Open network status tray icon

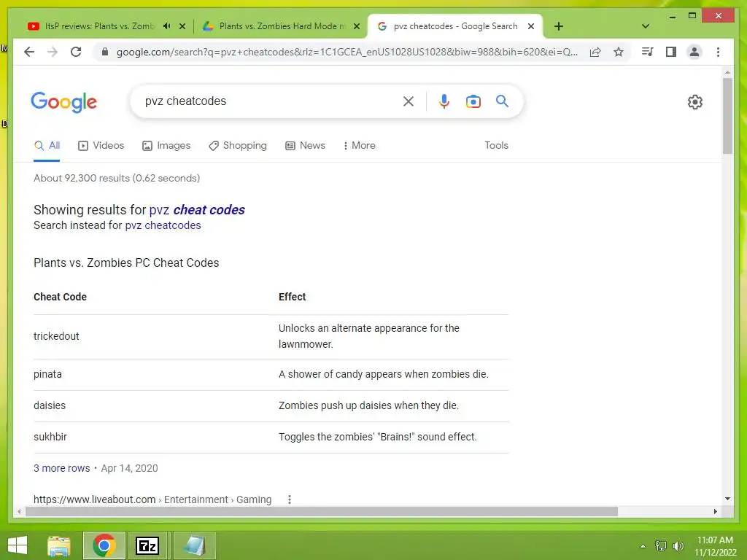tap(660, 546)
